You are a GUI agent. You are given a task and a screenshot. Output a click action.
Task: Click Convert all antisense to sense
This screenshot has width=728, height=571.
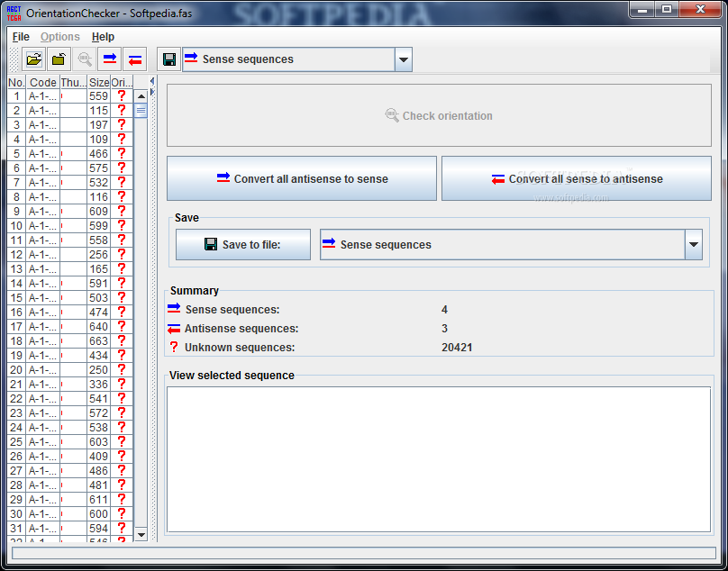pos(302,178)
